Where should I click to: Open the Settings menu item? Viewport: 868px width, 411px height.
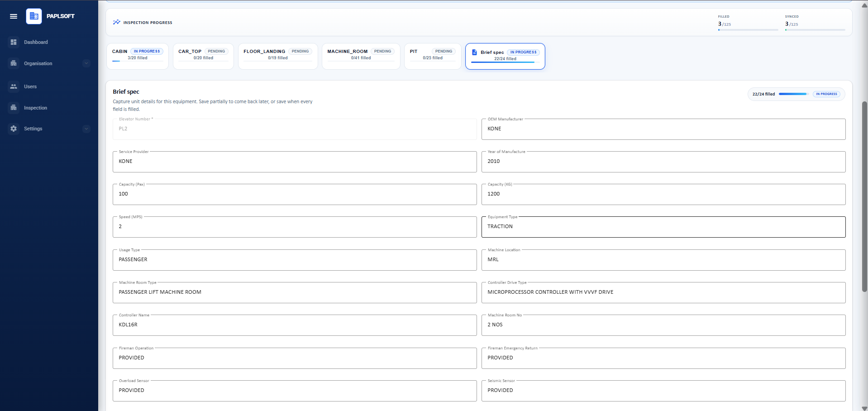click(x=33, y=129)
